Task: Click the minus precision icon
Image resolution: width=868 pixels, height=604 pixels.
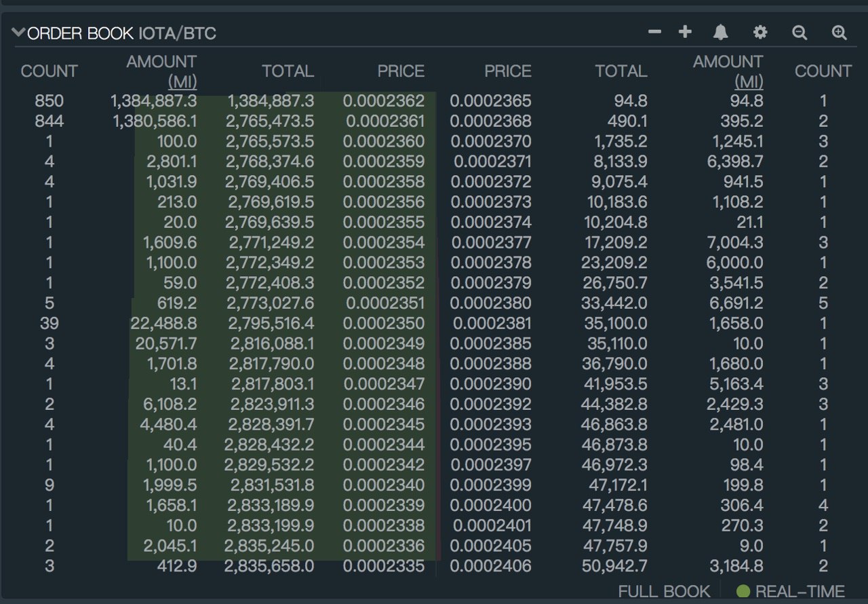Action: (654, 32)
